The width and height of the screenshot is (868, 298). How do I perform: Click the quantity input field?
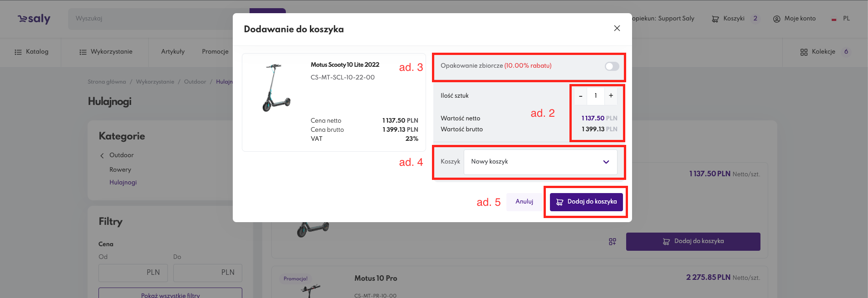click(x=595, y=96)
